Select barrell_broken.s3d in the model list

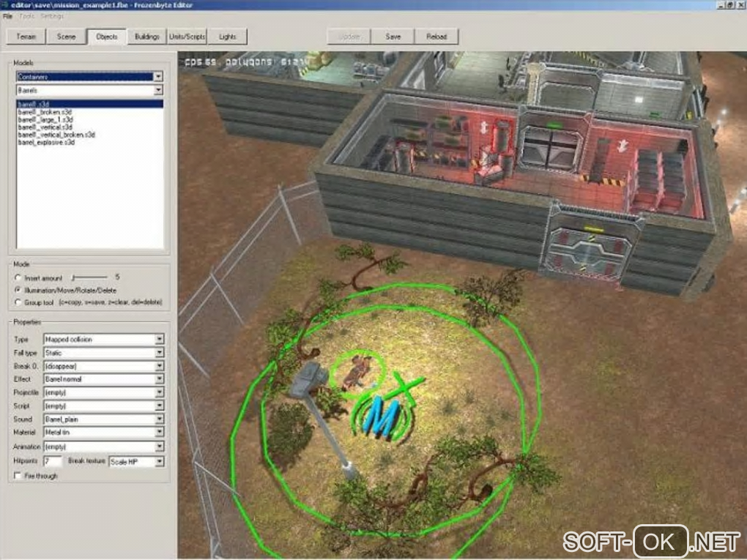pos(45,112)
